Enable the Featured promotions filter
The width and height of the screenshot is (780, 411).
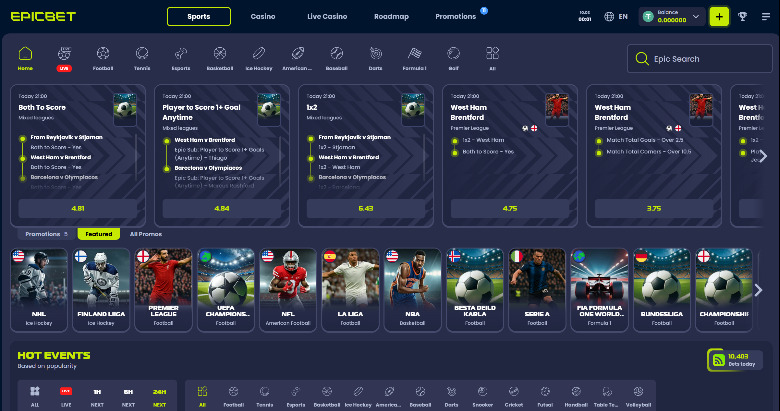click(x=99, y=234)
